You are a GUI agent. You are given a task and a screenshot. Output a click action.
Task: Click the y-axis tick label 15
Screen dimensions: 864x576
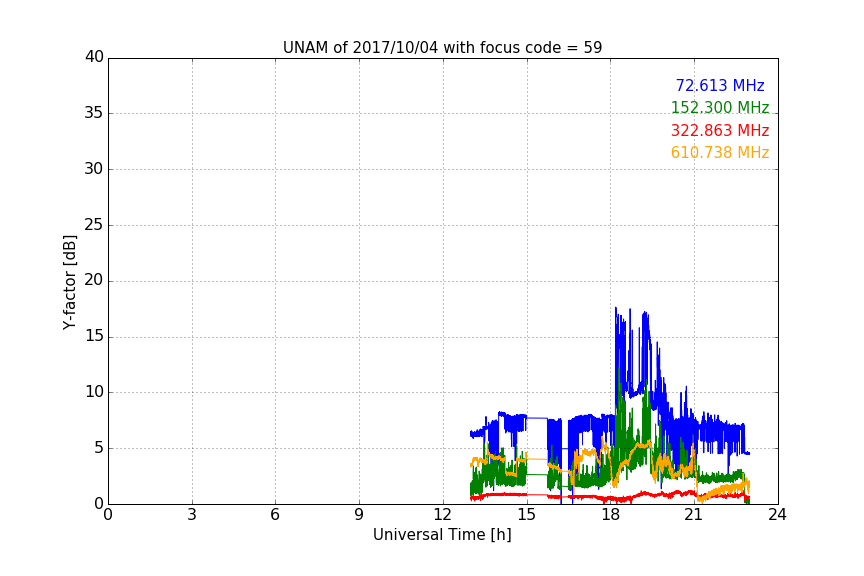(94, 336)
